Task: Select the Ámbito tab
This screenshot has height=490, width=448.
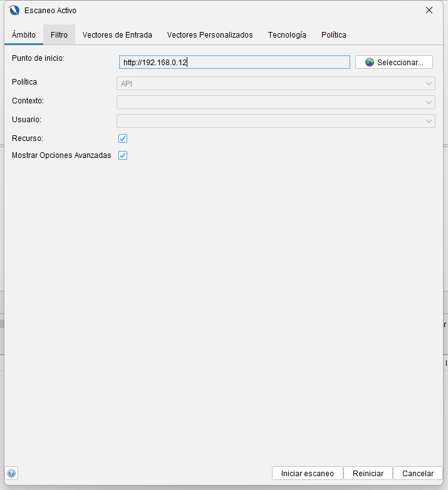Action: click(x=24, y=35)
